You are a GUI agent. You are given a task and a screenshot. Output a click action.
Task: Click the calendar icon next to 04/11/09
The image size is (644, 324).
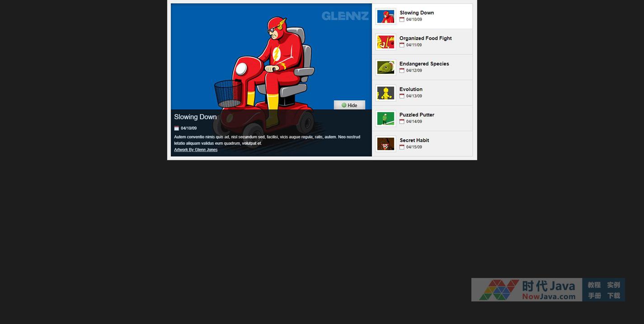402,45
